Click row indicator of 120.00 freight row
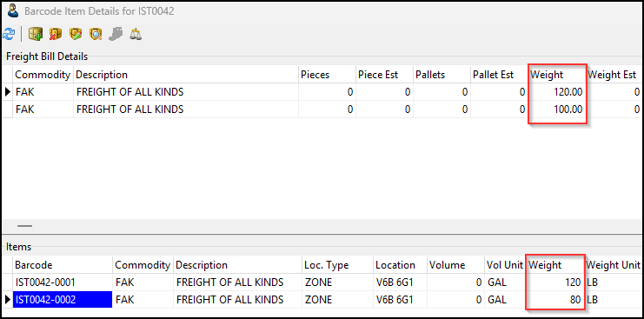 pos(8,92)
